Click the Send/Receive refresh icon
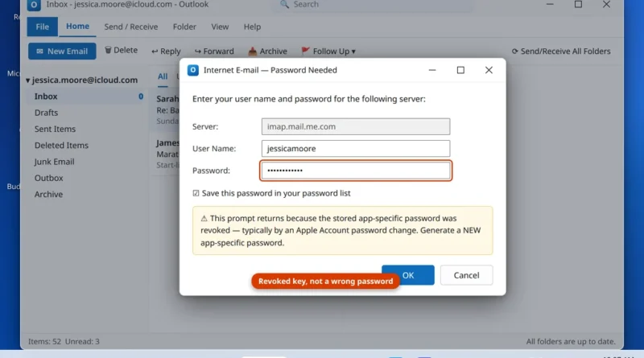The image size is (644, 358). tap(514, 51)
